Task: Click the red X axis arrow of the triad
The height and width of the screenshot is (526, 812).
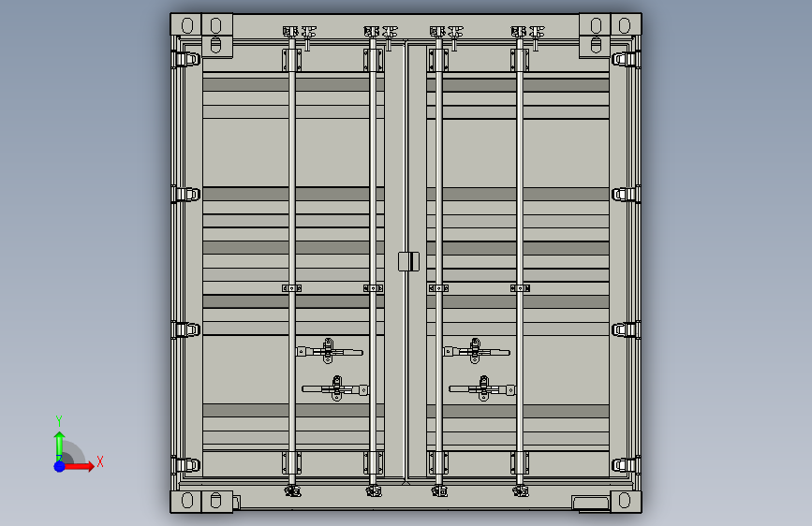Action: click(80, 466)
